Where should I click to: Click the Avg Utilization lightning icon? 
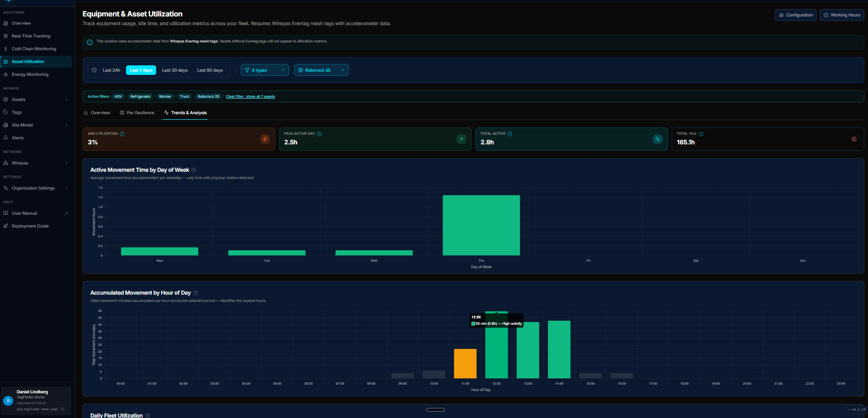(x=265, y=139)
